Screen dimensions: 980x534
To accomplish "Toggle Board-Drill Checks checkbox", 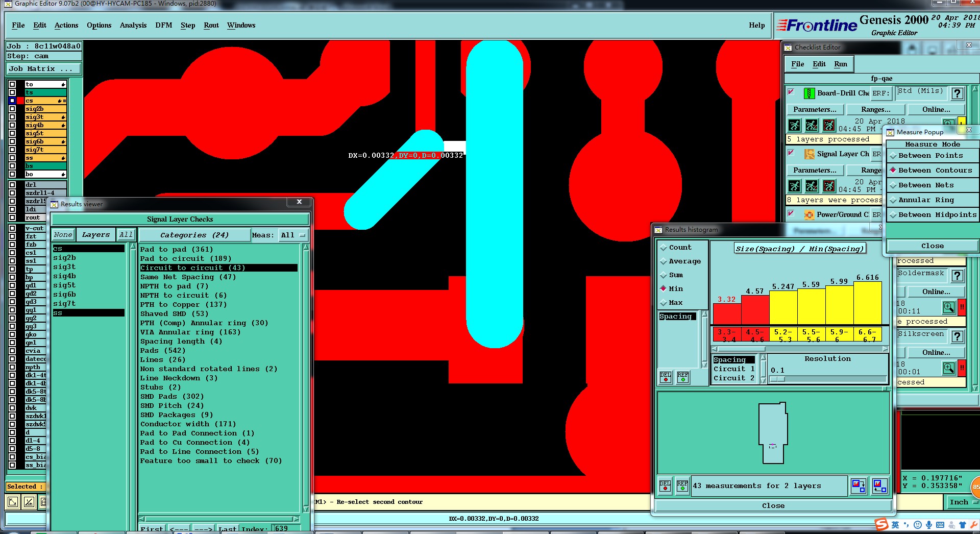I will pyautogui.click(x=791, y=92).
